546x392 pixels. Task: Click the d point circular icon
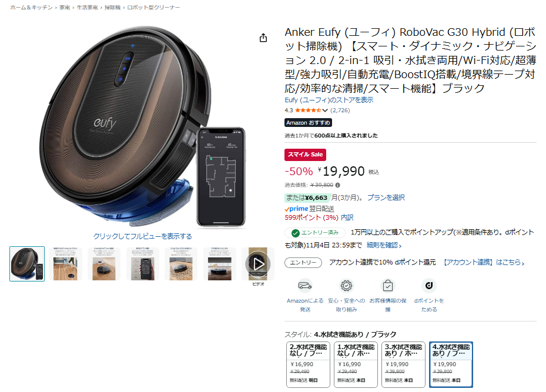click(429, 286)
